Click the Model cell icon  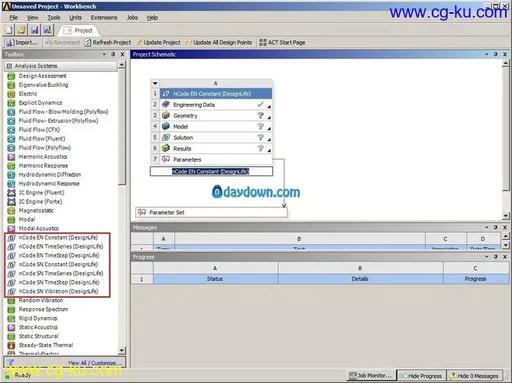(166, 126)
